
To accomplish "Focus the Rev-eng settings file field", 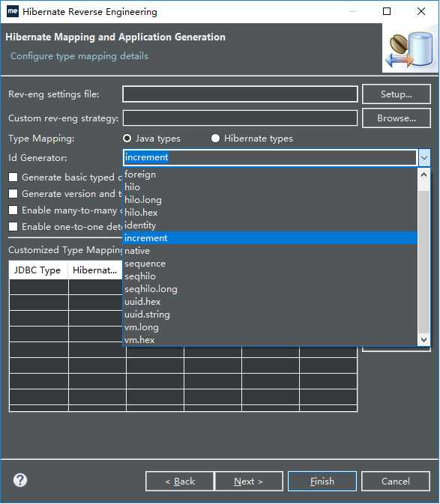I will point(240,94).
